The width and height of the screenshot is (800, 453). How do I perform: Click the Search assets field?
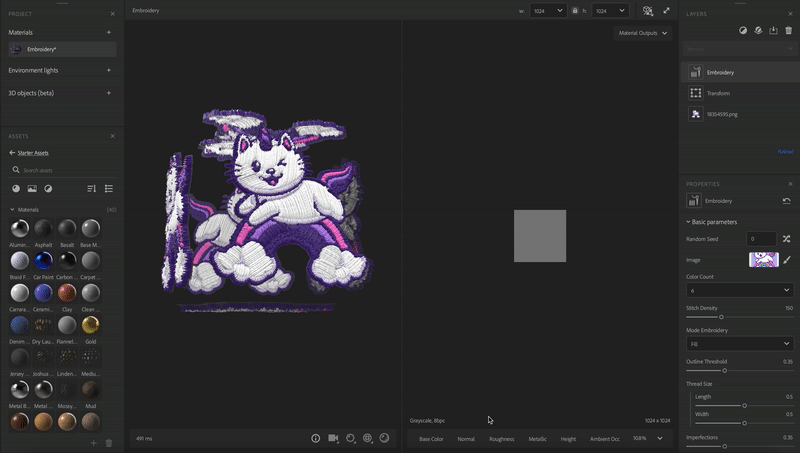point(62,170)
